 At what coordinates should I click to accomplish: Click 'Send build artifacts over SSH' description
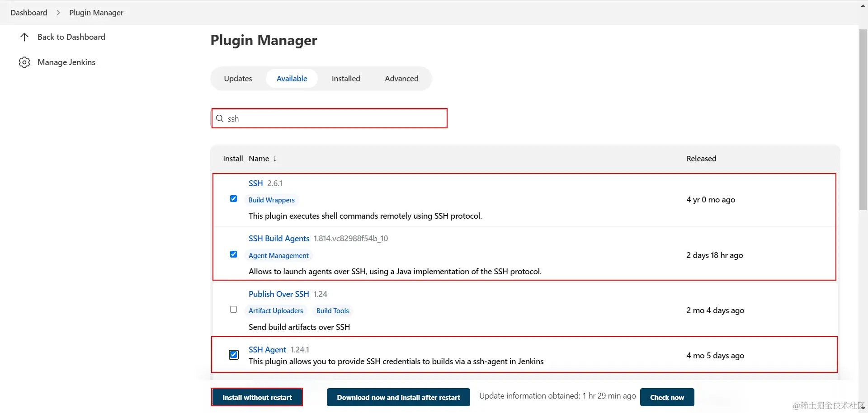pyautogui.click(x=299, y=327)
